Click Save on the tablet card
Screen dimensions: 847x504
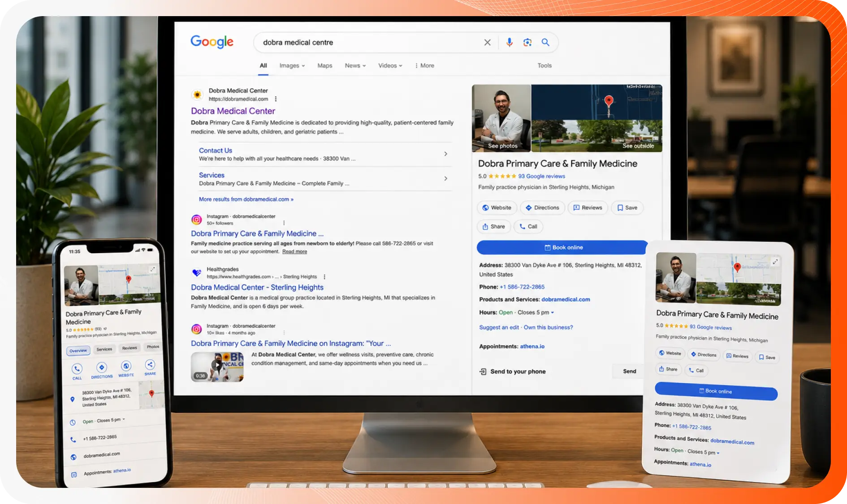pyautogui.click(x=767, y=357)
